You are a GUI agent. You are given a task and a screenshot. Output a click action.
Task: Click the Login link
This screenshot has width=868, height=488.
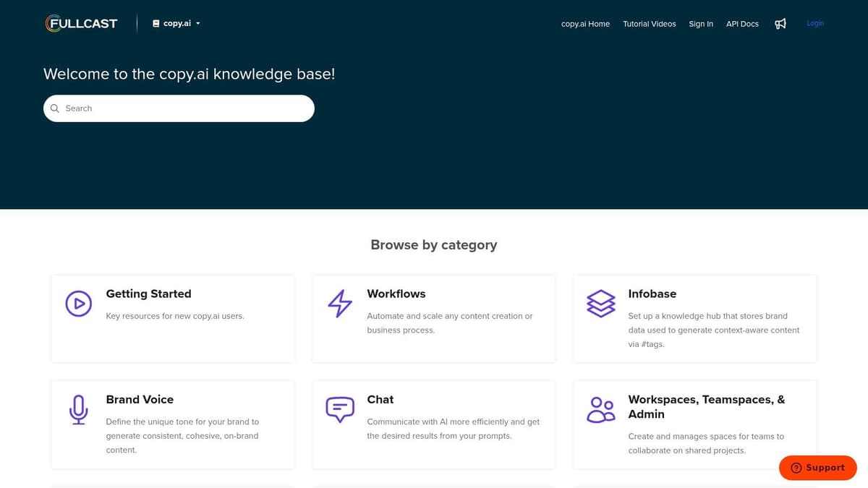pyautogui.click(x=815, y=23)
